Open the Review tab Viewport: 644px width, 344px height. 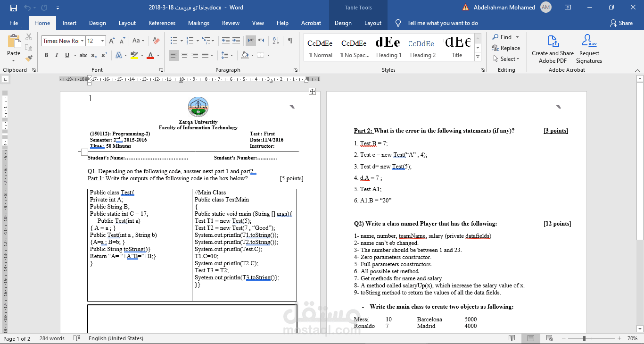coord(231,23)
